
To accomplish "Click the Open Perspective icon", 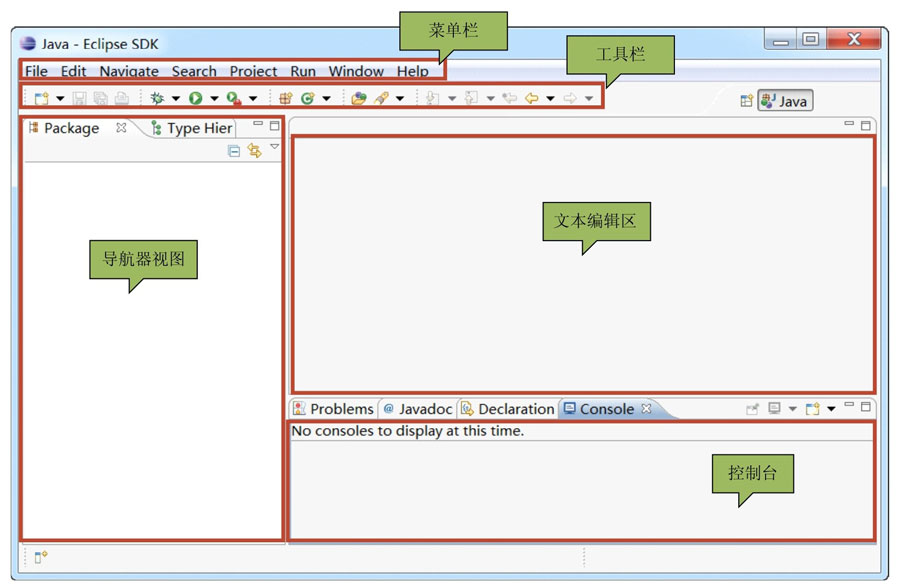I will coord(746,101).
